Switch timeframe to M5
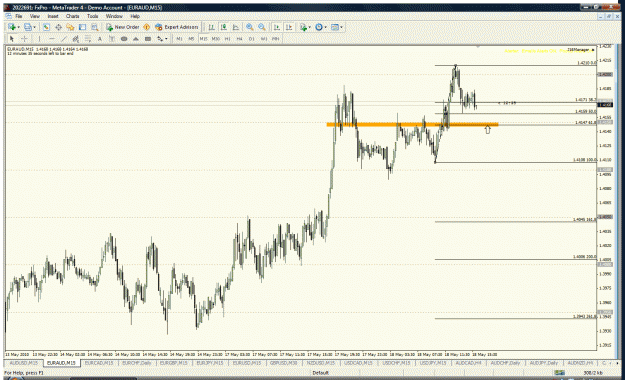The image size is (625, 380). [x=191, y=39]
